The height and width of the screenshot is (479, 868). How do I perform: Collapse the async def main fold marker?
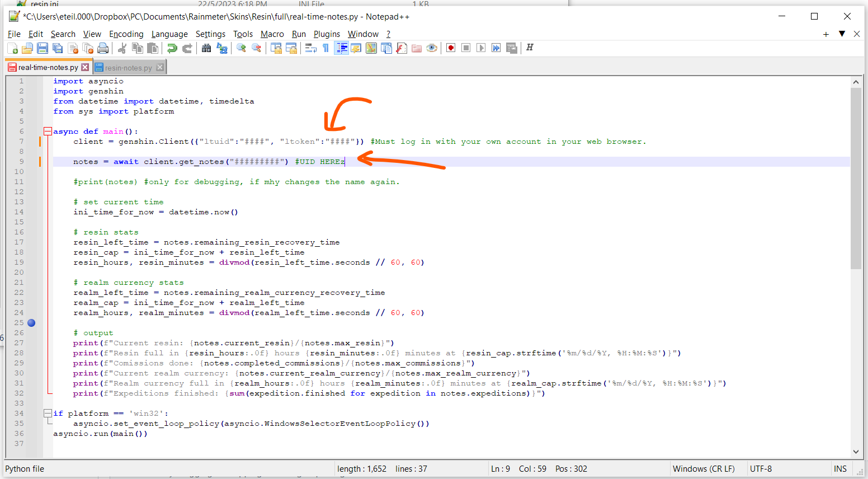(x=48, y=132)
